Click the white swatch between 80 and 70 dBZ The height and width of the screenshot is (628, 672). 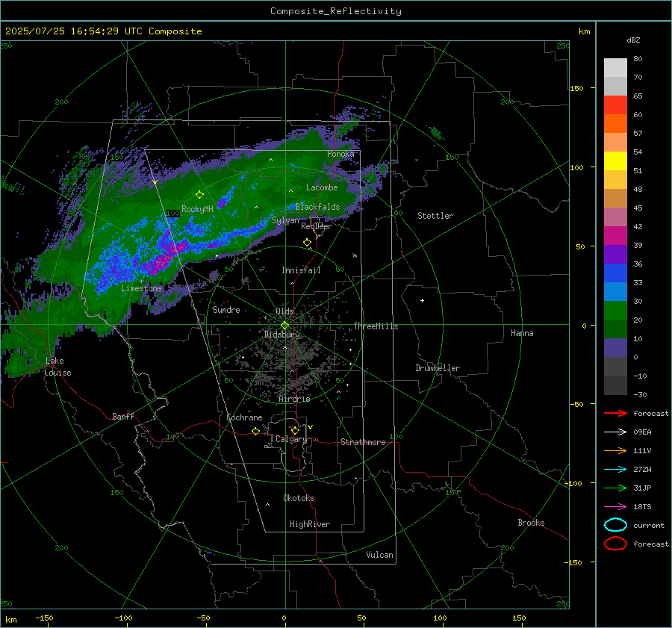coord(615,68)
